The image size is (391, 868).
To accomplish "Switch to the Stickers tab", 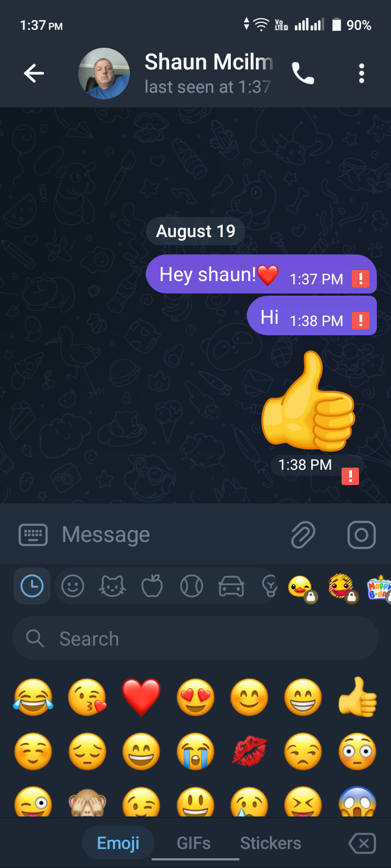I will [x=270, y=843].
